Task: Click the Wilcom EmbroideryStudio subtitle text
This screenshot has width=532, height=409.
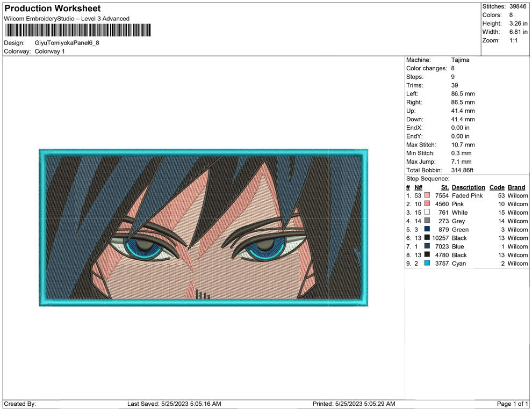Action: tap(67, 19)
